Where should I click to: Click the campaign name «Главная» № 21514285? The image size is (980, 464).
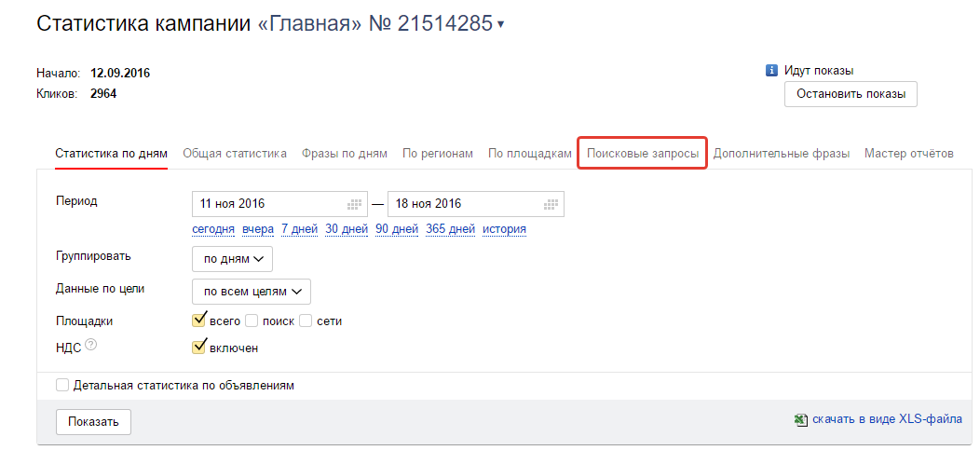click(375, 24)
